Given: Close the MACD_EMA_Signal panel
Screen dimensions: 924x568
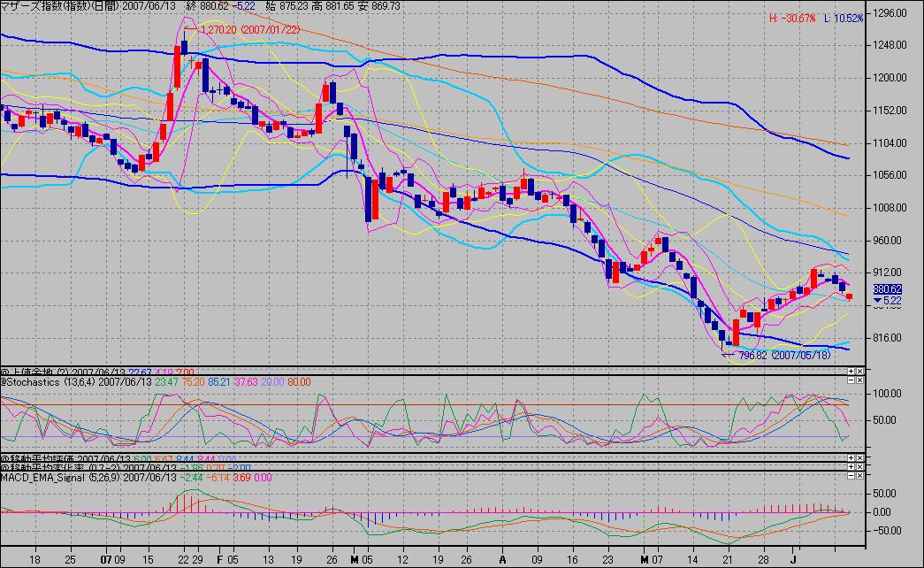Looking at the screenshot, I should click(860, 477).
